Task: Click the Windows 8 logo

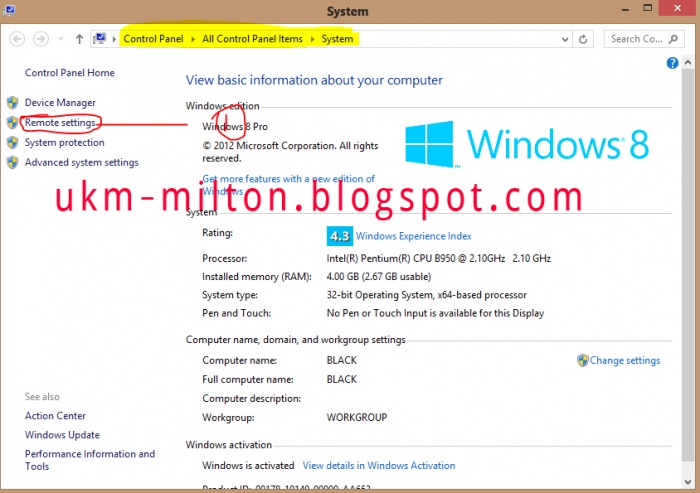Action: (x=527, y=144)
